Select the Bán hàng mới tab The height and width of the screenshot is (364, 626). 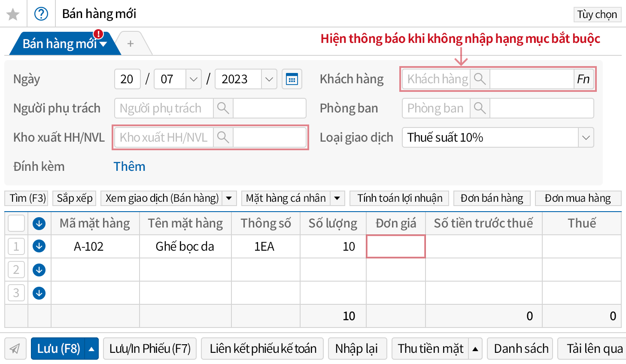click(x=60, y=44)
